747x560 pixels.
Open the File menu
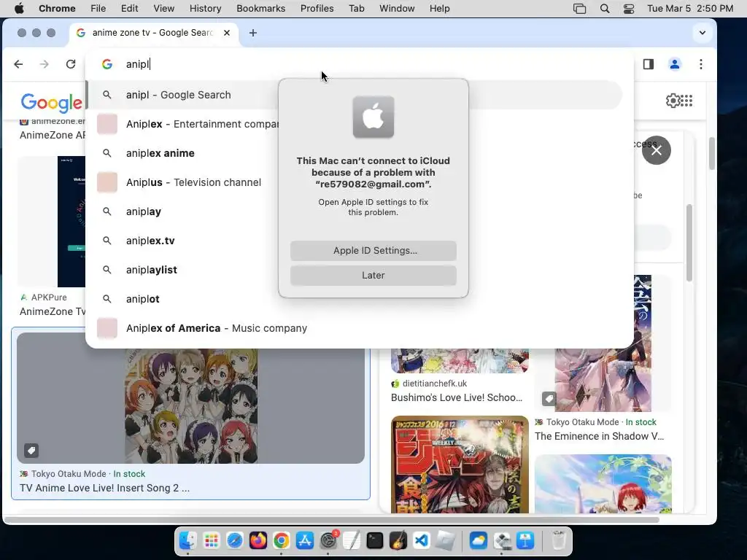pyautogui.click(x=98, y=9)
